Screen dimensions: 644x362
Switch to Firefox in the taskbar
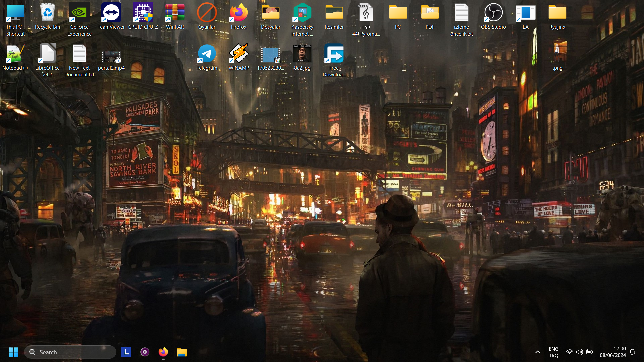click(163, 352)
